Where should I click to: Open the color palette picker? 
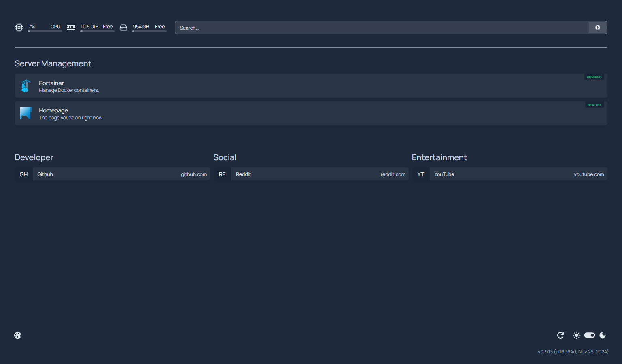(17, 335)
